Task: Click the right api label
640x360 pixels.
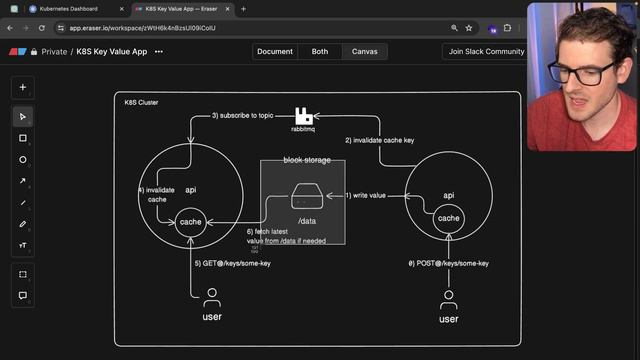Action: [449, 196]
